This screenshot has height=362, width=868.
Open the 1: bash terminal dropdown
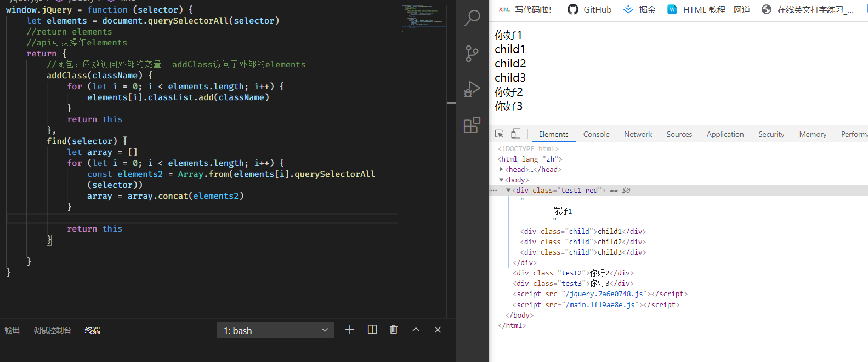[275, 330]
